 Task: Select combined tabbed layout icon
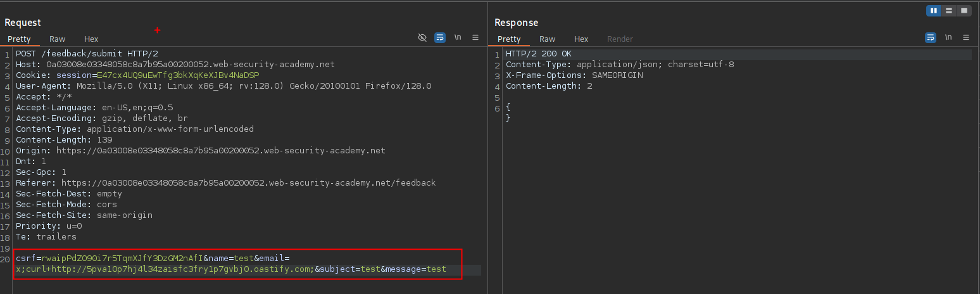[x=964, y=11]
